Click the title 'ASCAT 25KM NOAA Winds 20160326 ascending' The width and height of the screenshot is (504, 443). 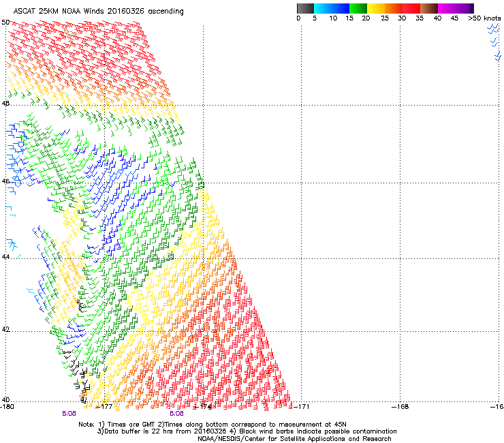tap(98, 12)
